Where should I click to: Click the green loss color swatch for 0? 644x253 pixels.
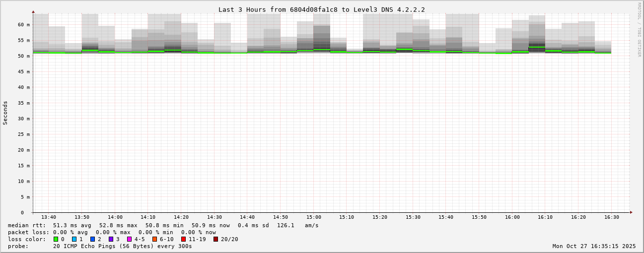56,239
